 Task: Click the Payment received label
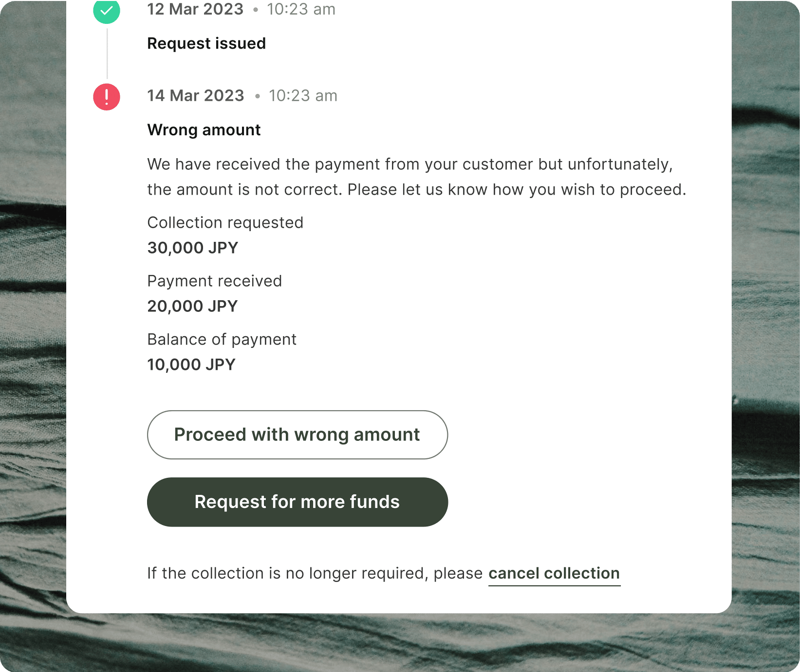pos(215,281)
